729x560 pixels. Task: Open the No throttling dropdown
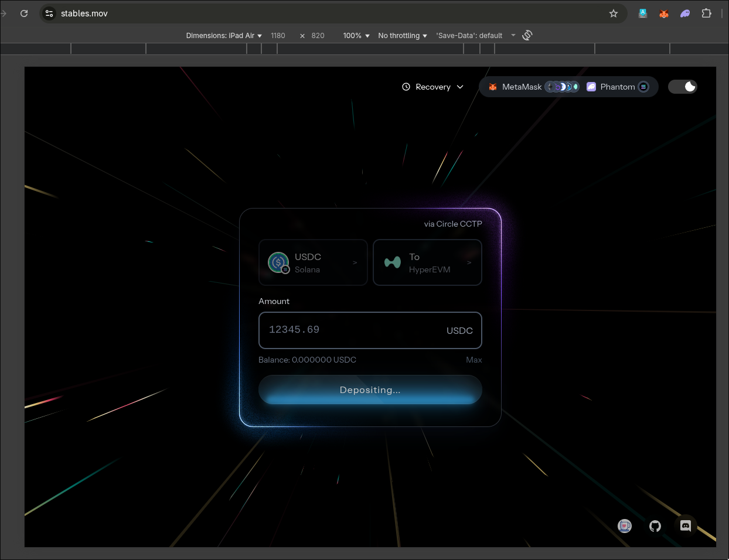[x=403, y=36]
